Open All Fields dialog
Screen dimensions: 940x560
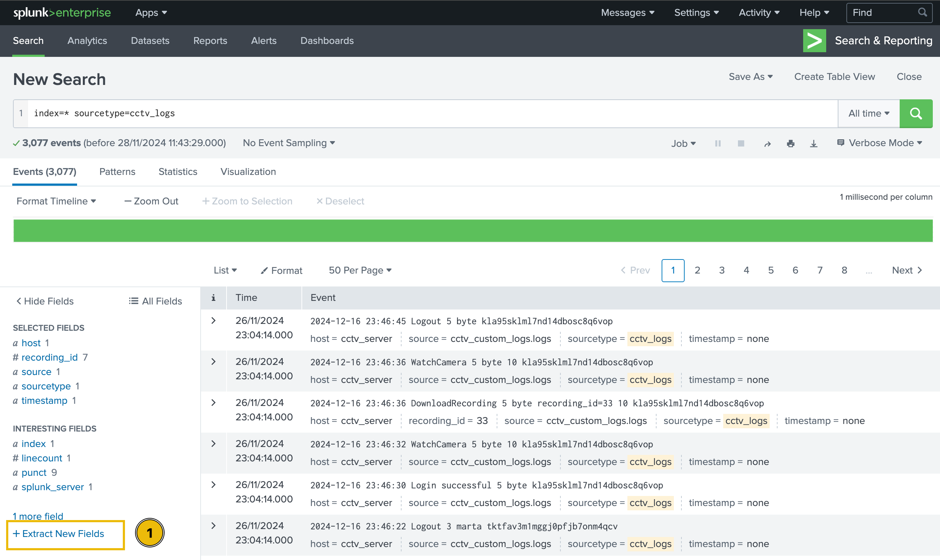coord(156,301)
